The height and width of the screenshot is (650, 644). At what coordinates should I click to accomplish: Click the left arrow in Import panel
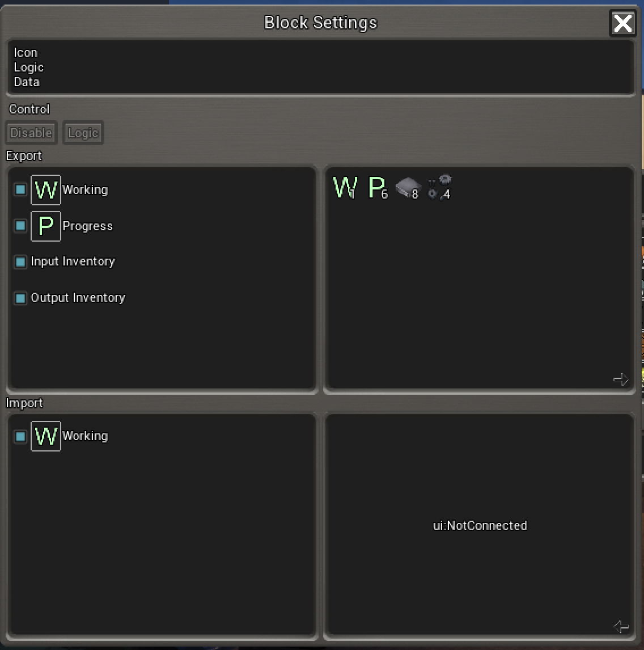click(x=621, y=626)
